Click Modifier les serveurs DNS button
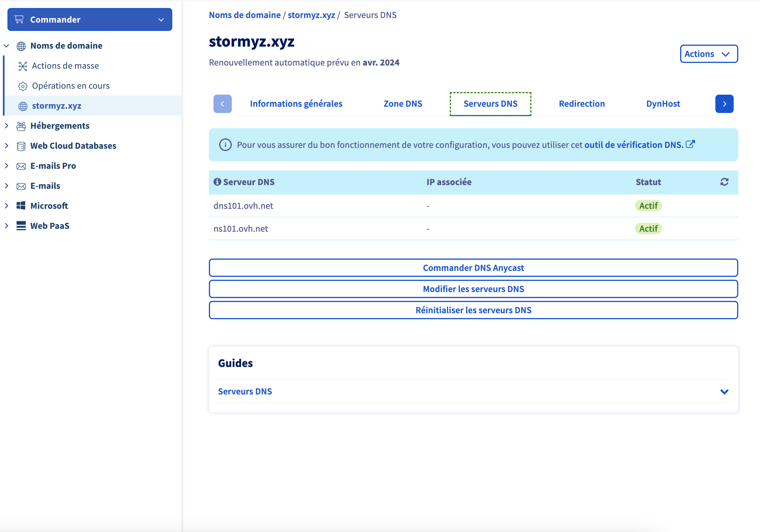760x532 pixels. click(473, 289)
